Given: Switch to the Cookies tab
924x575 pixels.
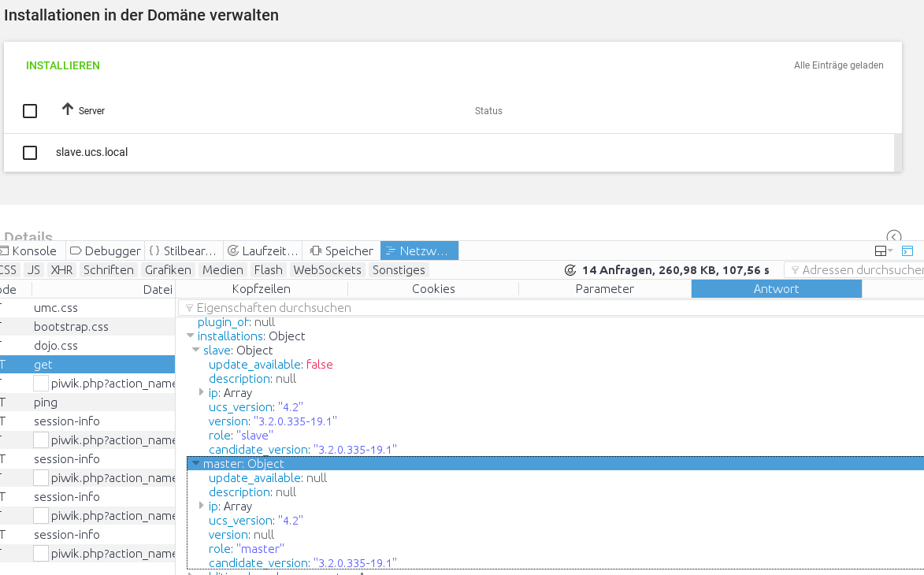Looking at the screenshot, I should pos(433,289).
